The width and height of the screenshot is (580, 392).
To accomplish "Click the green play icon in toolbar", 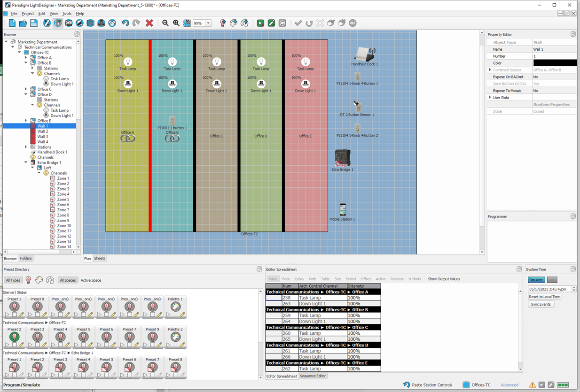I will (260, 23).
